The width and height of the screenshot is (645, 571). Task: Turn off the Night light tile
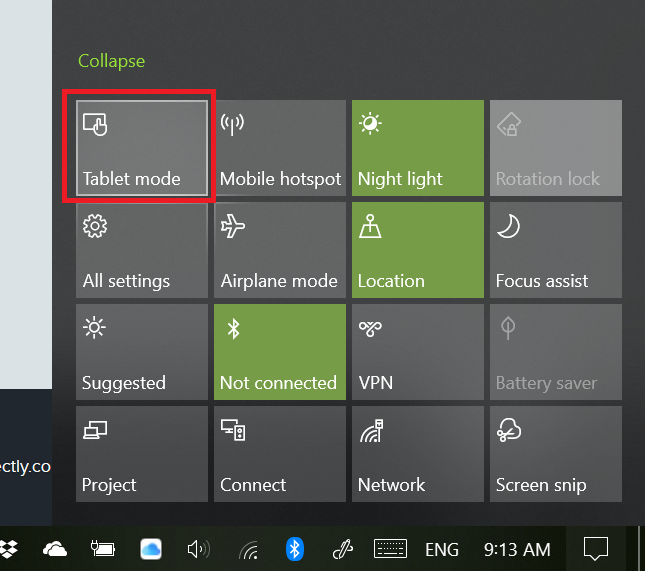pyautogui.click(x=418, y=148)
